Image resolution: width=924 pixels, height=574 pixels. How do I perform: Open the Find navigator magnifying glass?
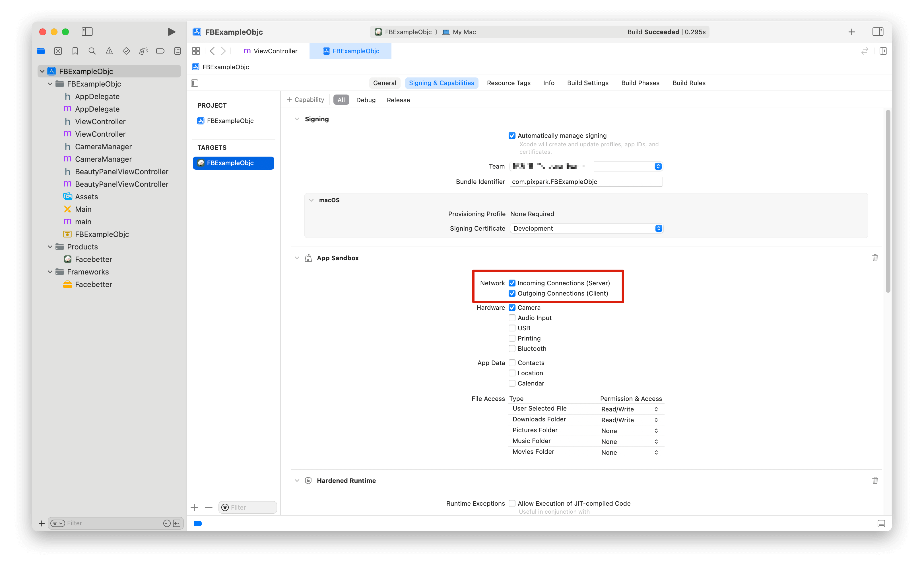coord(92,50)
